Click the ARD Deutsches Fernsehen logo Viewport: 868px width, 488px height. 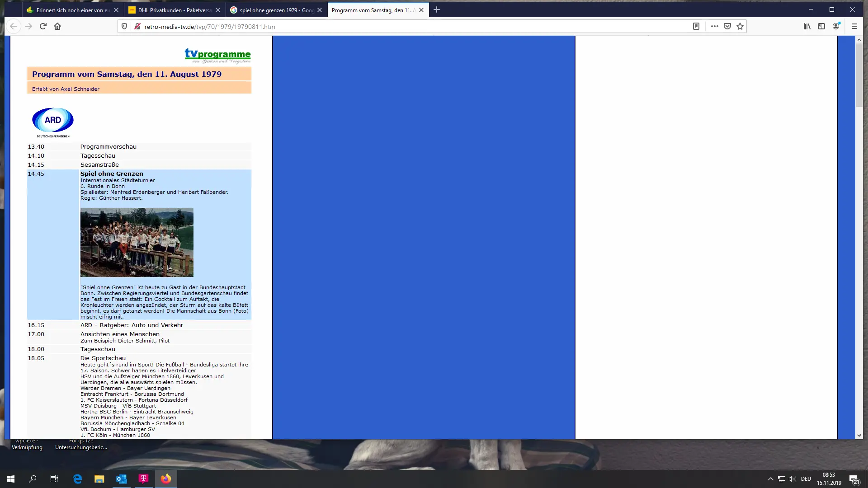pyautogui.click(x=53, y=122)
